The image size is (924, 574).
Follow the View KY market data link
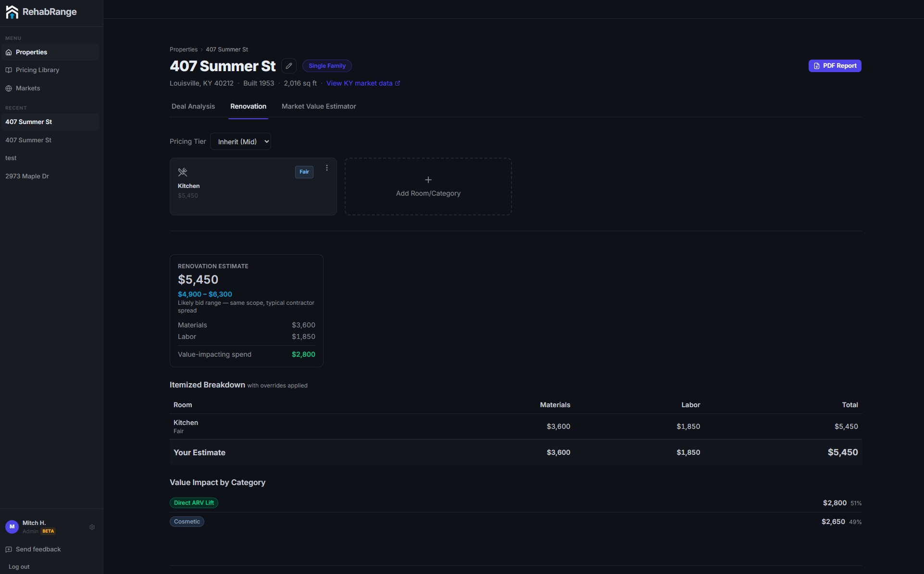tap(363, 84)
